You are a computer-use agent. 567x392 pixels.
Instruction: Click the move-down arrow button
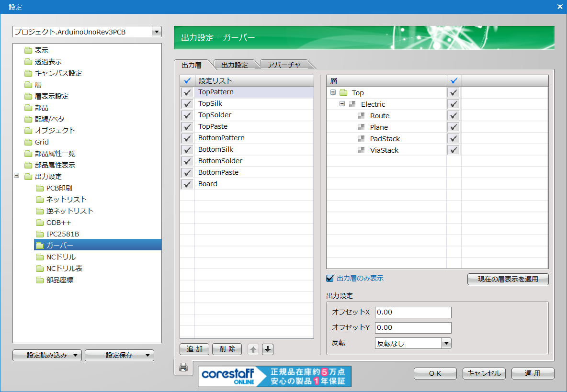(268, 349)
